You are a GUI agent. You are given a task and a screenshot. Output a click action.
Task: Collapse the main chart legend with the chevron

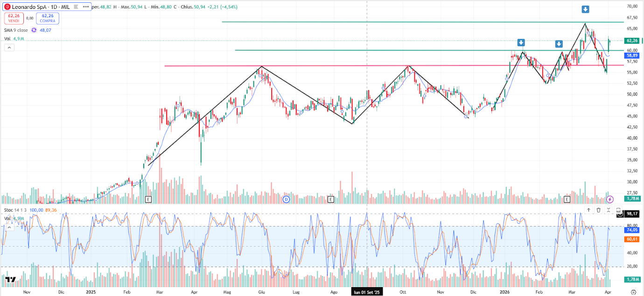pyautogui.click(x=9, y=47)
